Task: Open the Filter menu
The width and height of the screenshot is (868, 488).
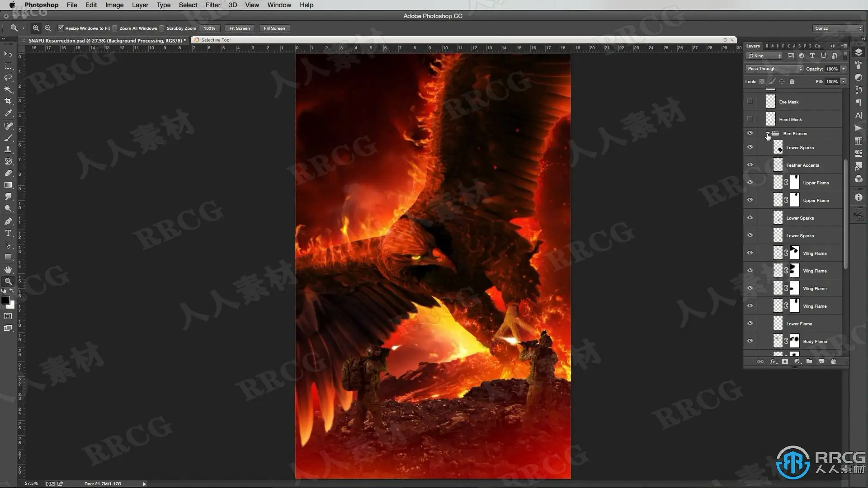Action: [x=212, y=5]
